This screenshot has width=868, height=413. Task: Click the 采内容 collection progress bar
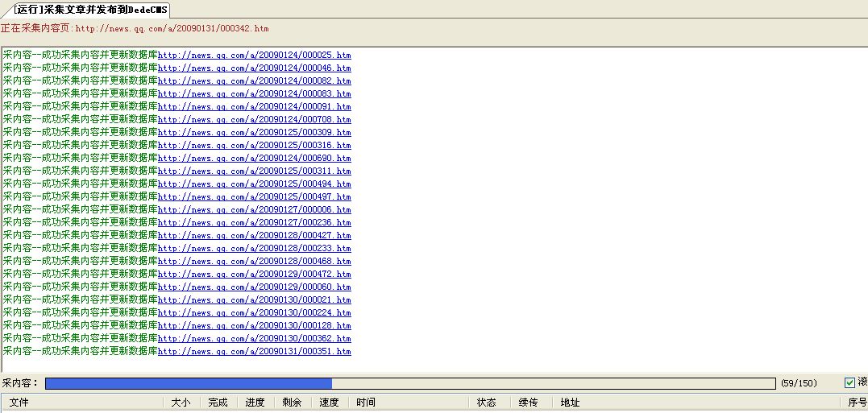[x=410, y=383]
